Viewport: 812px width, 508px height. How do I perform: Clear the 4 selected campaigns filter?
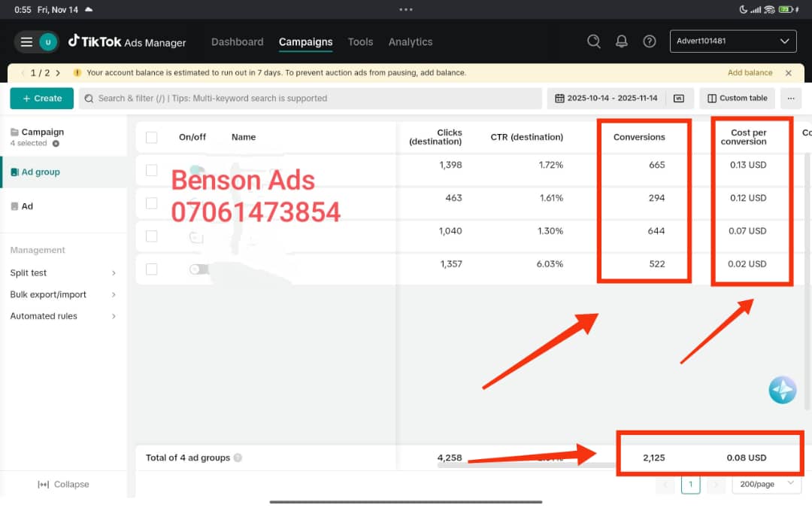tap(56, 144)
